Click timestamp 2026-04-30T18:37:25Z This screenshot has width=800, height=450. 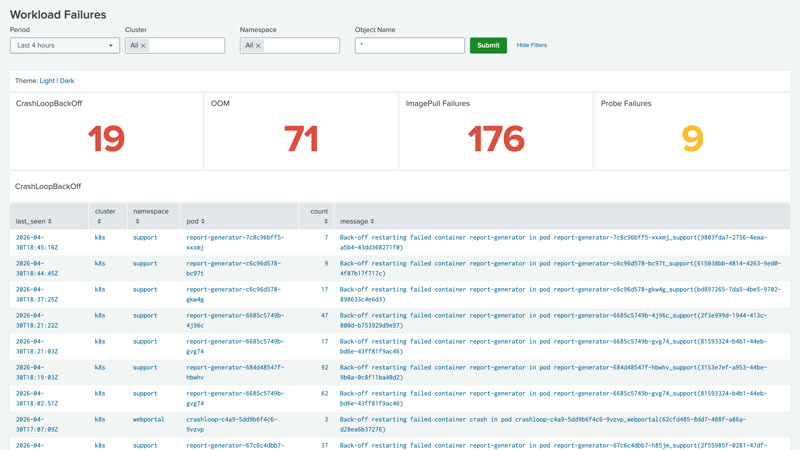click(x=37, y=294)
